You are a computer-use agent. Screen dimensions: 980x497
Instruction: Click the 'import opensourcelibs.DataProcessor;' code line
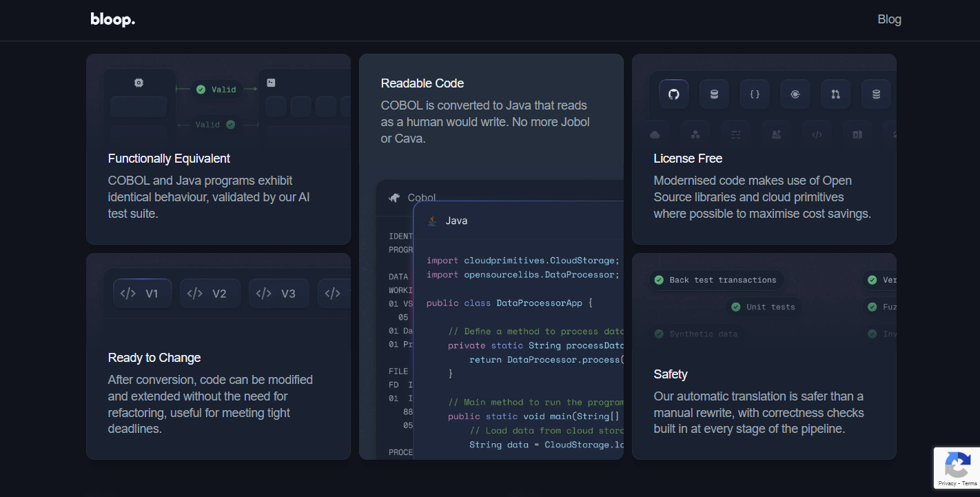(523, 274)
